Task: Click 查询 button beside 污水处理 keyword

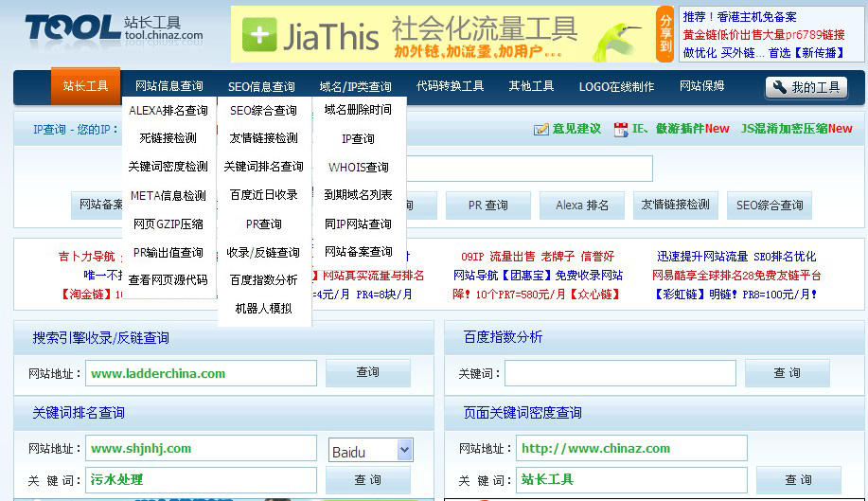Action: tap(367, 480)
